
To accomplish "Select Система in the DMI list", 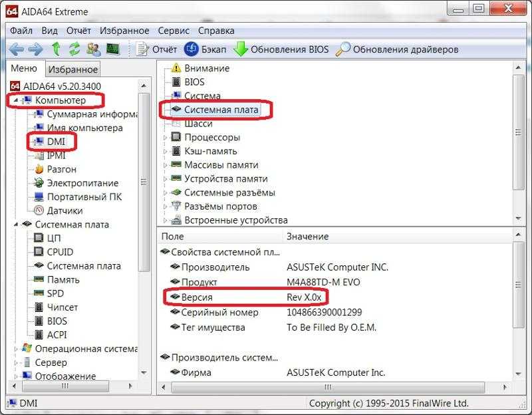I will [203, 96].
